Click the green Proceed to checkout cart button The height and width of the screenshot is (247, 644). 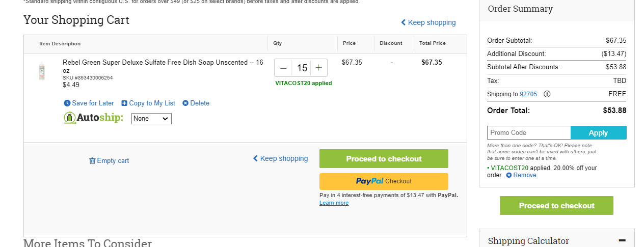[x=384, y=158]
